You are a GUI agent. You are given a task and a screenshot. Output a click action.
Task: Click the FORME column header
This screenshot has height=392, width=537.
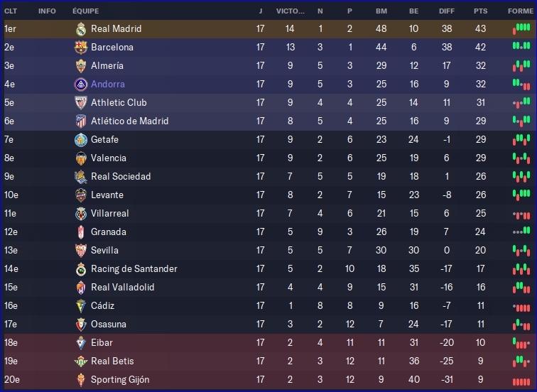point(520,11)
